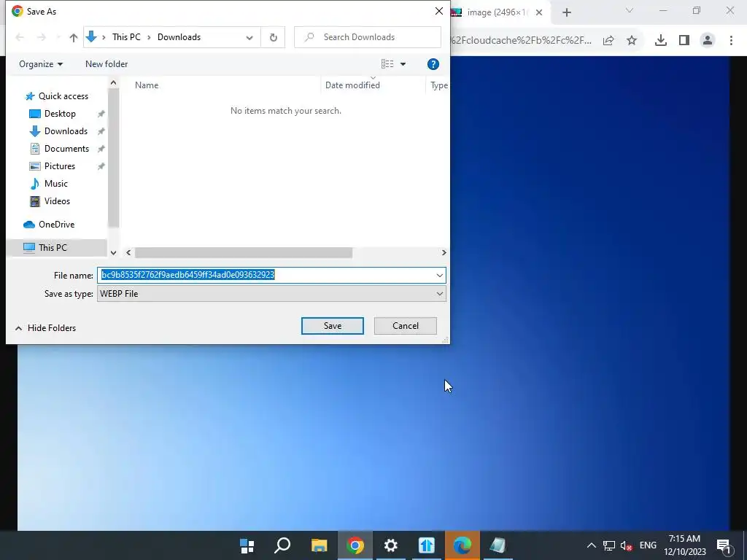Show hidden system tray icons
The height and width of the screenshot is (560, 747).
(591, 545)
